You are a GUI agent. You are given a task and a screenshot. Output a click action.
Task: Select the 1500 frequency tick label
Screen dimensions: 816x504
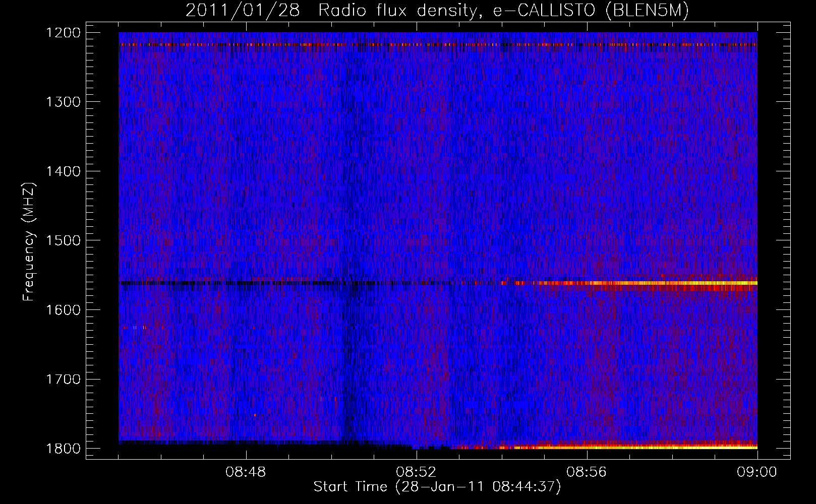tap(63, 240)
